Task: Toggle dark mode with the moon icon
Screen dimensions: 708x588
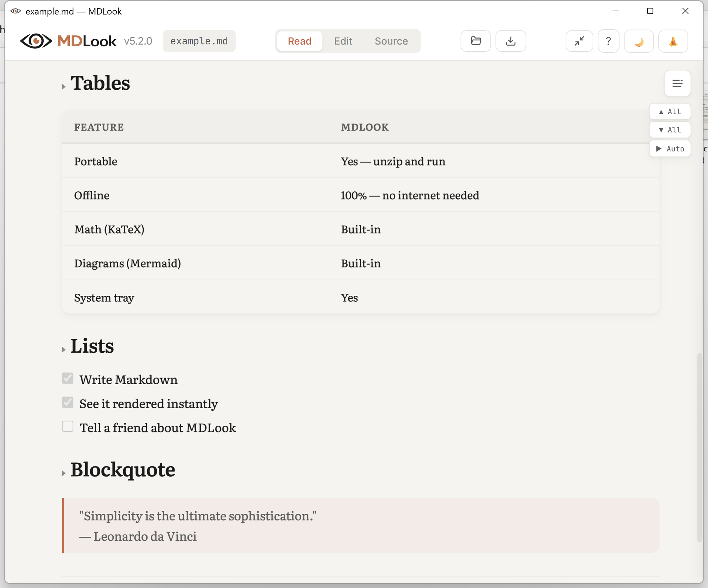Action: pos(639,41)
